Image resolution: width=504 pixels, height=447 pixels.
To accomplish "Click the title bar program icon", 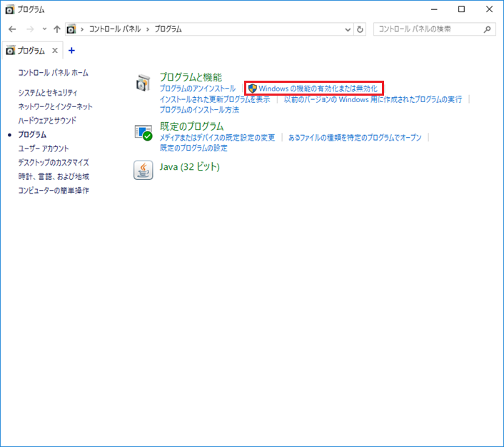I will pyautogui.click(x=10, y=10).
